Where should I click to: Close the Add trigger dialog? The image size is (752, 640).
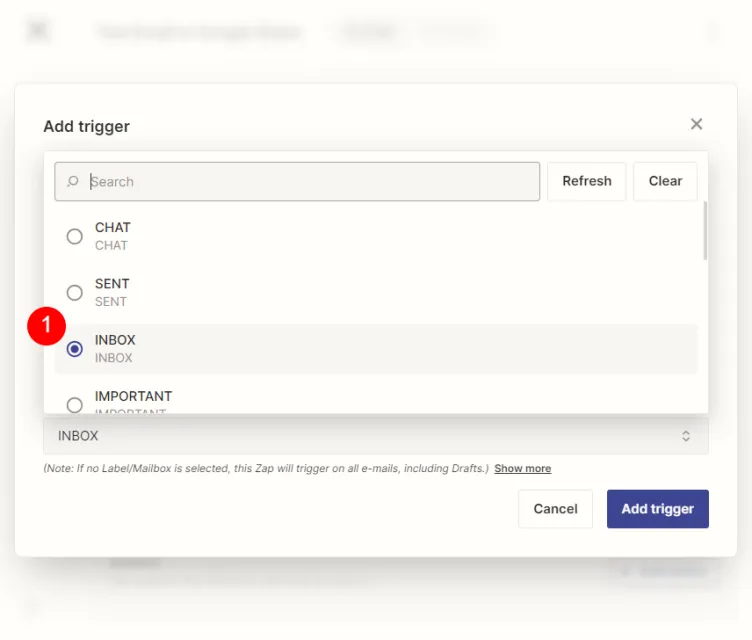pyautogui.click(x=696, y=124)
